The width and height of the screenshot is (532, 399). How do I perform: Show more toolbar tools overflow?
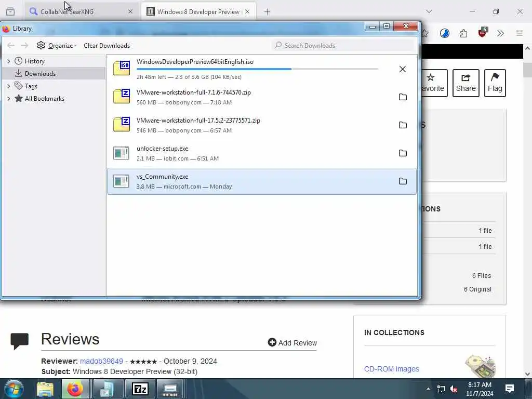click(x=500, y=33)
